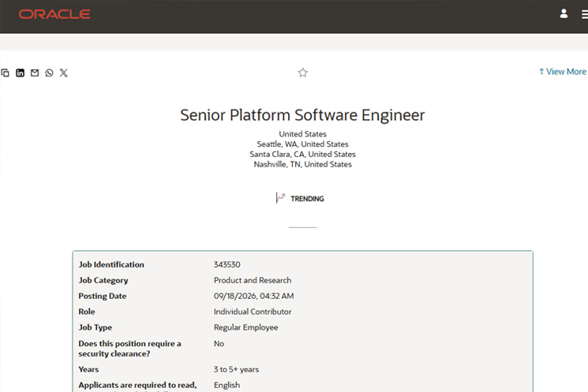
Task: Click 'Regular Employee' job type value
Action: coord(245,327)
